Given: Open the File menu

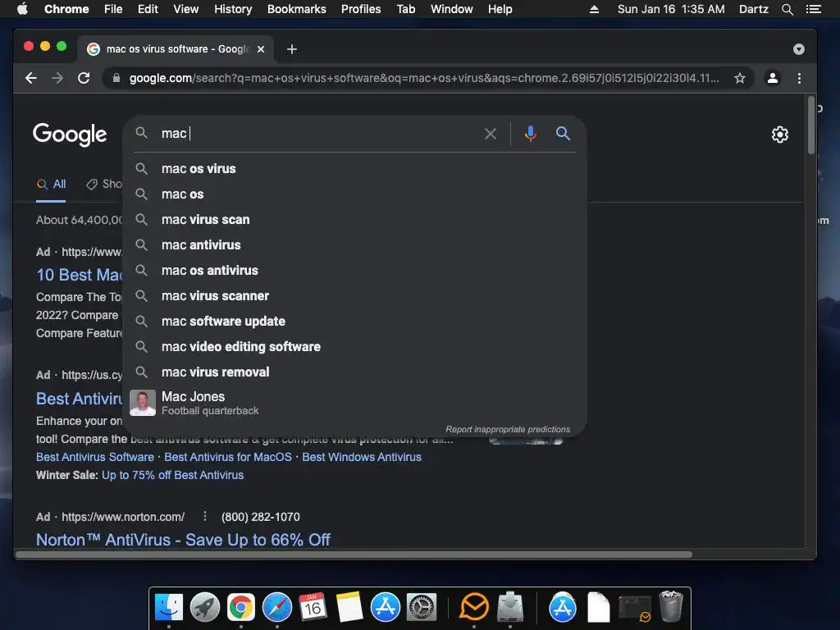Looking at the screenshot, I should pos(113,9).
